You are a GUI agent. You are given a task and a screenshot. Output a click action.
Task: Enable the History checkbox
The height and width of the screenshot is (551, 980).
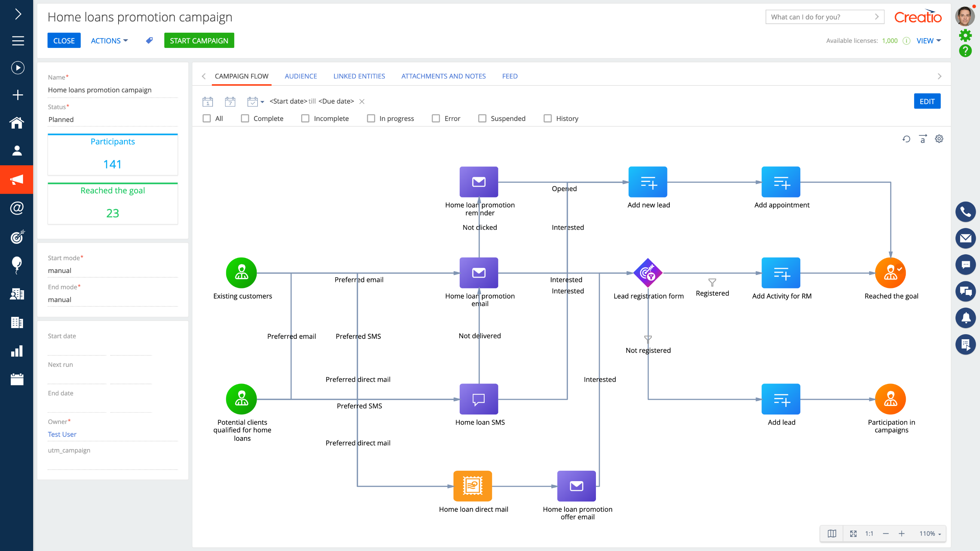548,118
